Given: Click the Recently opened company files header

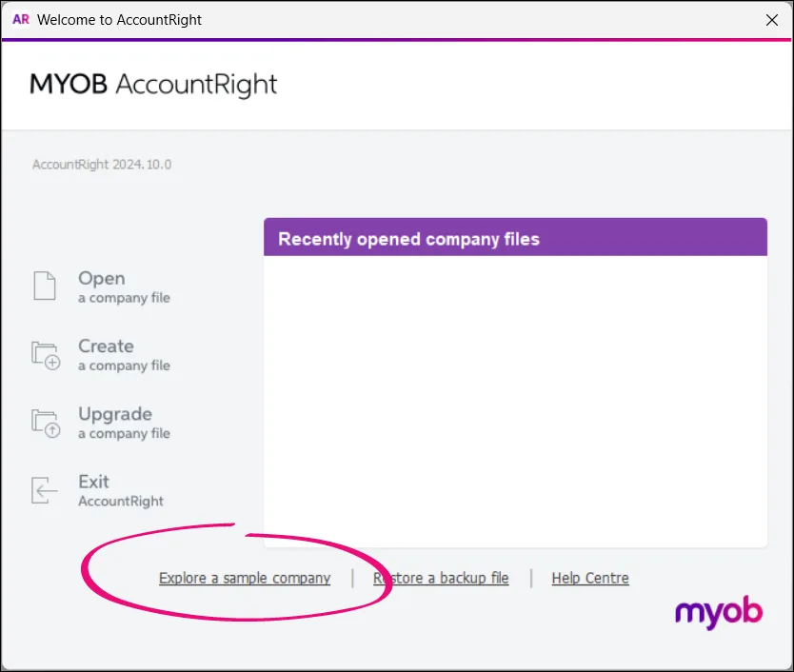Looking at the screenshot, I should tap(515, 237).
